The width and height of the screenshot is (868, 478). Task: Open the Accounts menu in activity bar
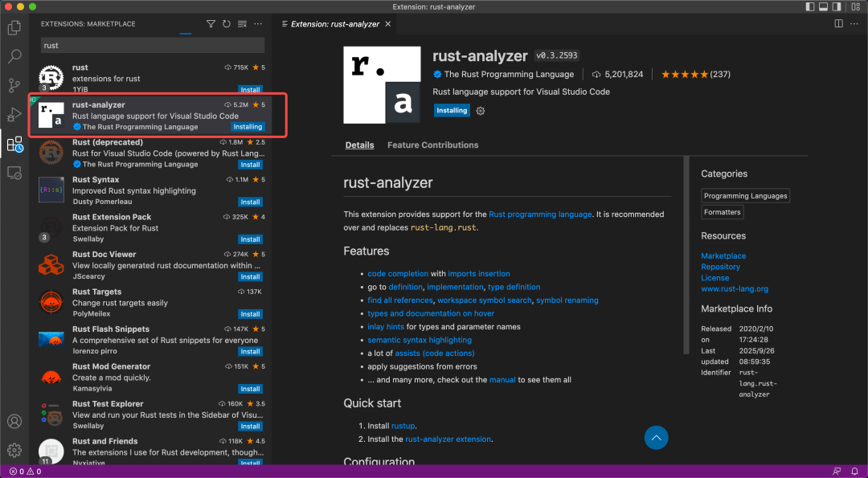(14, 422)
